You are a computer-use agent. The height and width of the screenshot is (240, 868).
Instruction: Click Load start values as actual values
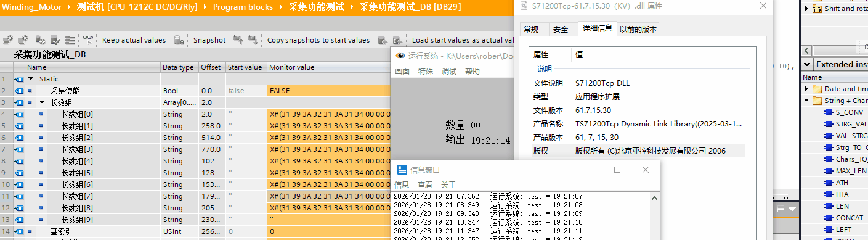pos(463,40)
